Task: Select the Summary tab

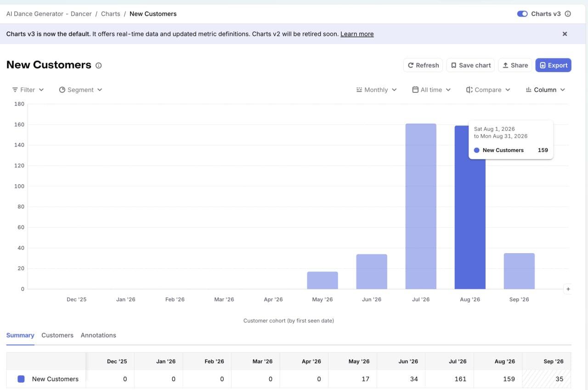Action: (x=20, y=335)
